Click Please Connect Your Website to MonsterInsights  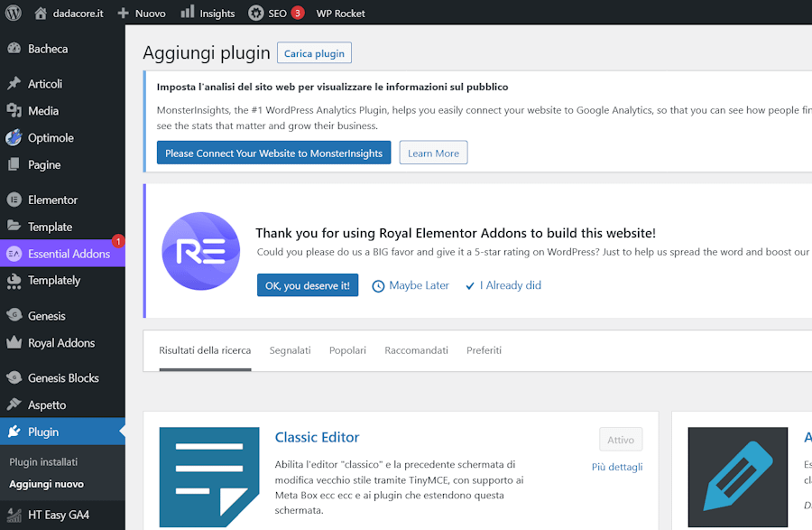274,153
